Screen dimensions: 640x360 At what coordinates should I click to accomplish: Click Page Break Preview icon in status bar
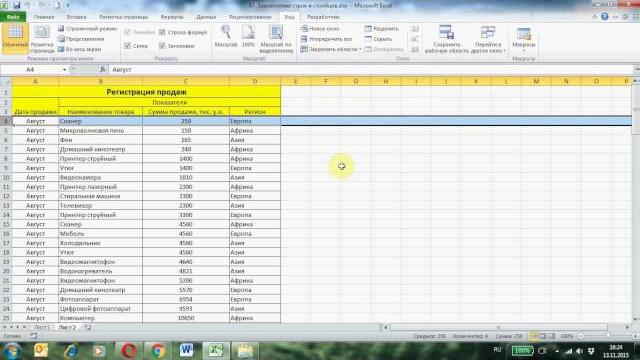click(x=551, y=336)
